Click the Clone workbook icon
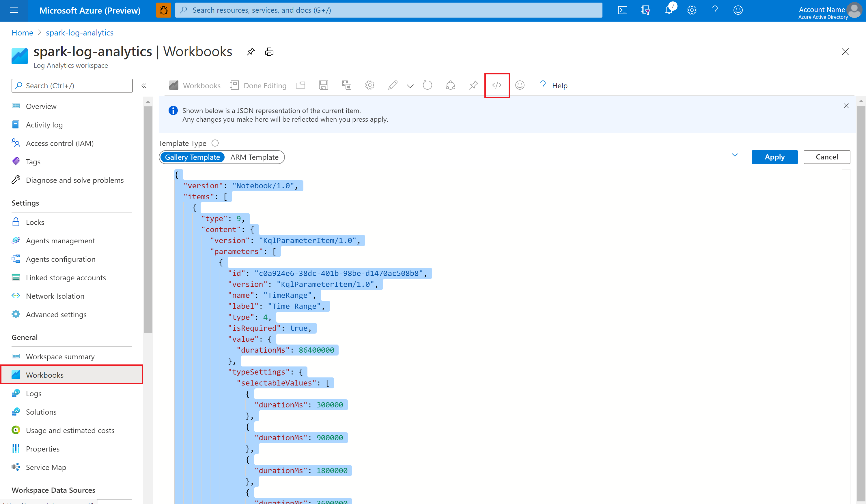Screen dimensions: 866x504 click(346, 85)
